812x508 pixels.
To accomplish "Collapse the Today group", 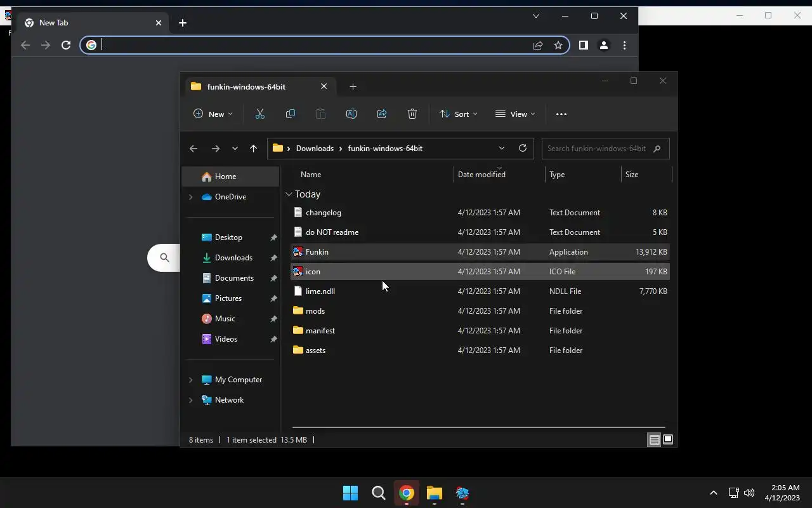I will pos(289,194).
